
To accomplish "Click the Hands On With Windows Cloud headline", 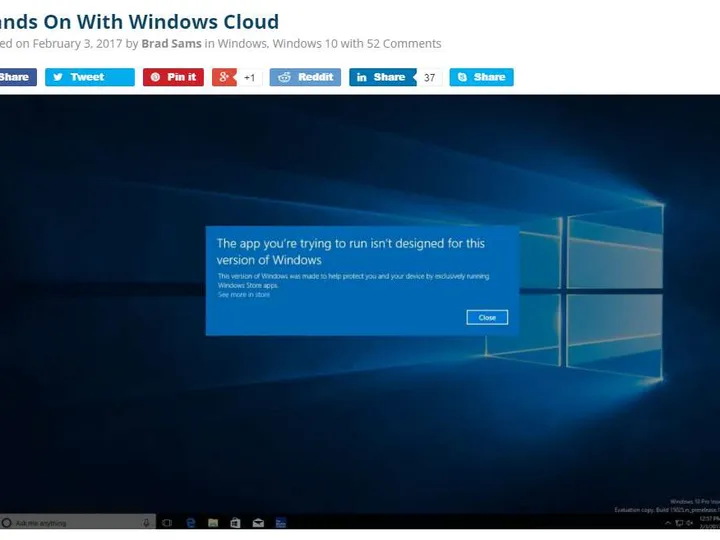I will 139,22.
